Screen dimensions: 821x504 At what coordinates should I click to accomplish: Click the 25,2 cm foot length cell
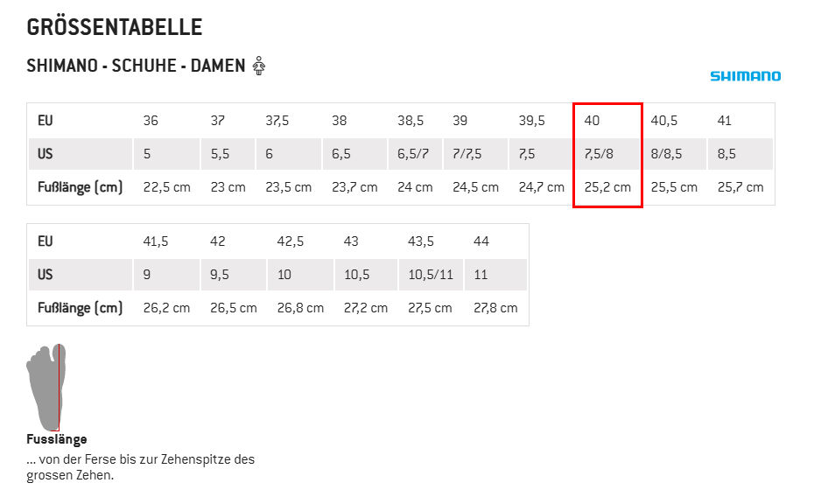tap(607, 187)
